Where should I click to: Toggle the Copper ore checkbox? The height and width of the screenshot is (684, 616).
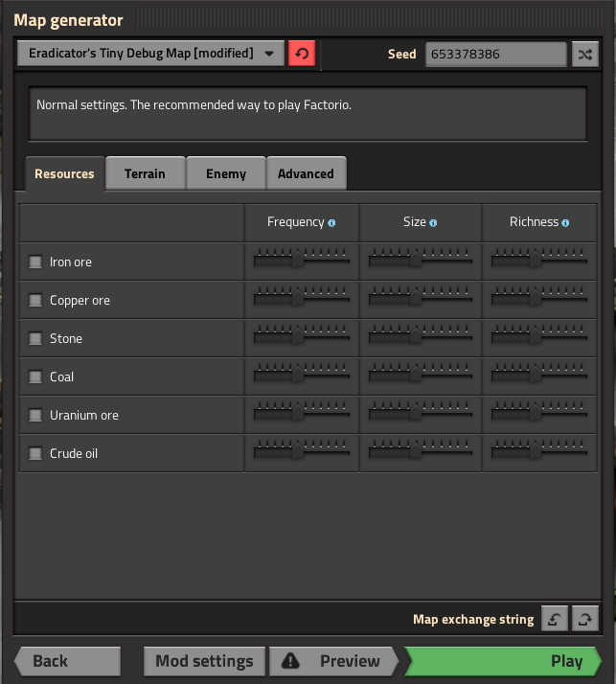click(x=35, y=300)
